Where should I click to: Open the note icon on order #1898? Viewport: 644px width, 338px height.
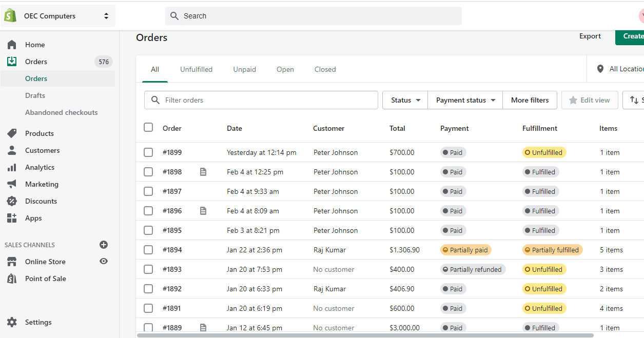click(x=203, y=172)
